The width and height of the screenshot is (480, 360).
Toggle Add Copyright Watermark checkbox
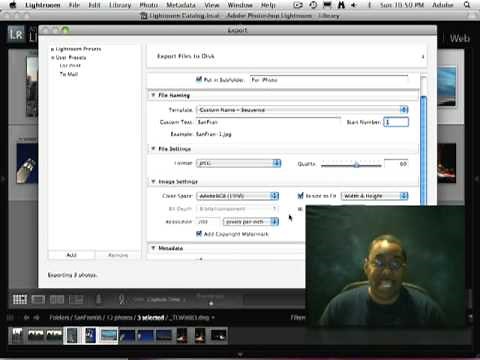[199, 234]
